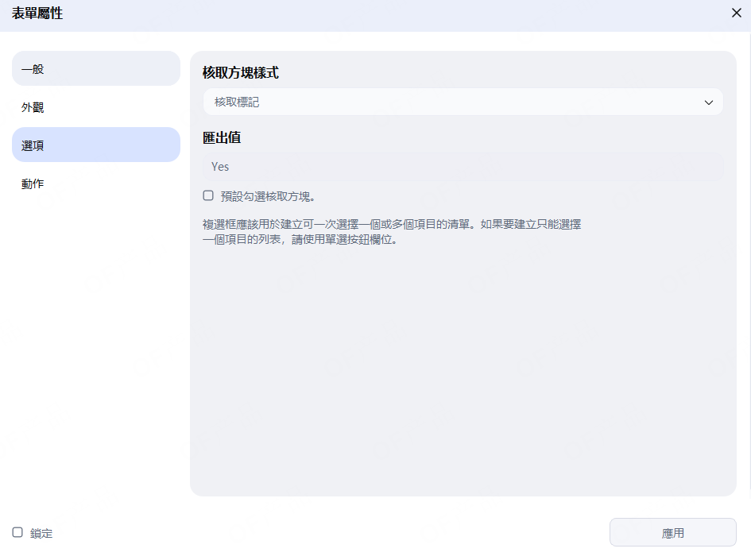This screenshot has width=751, height=560.
Task: Click the dropdown chevron arrow
Action: [x=710, y=102]
